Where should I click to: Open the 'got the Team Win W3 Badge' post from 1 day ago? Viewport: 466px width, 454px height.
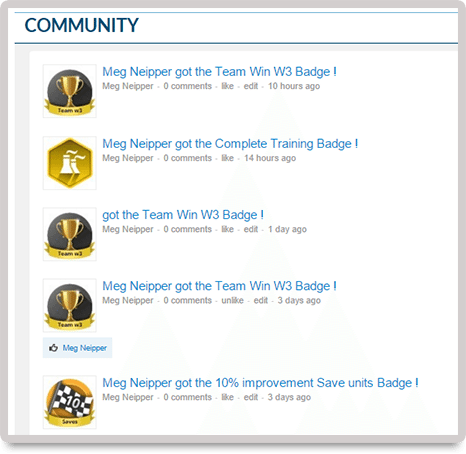pos(183,215)
